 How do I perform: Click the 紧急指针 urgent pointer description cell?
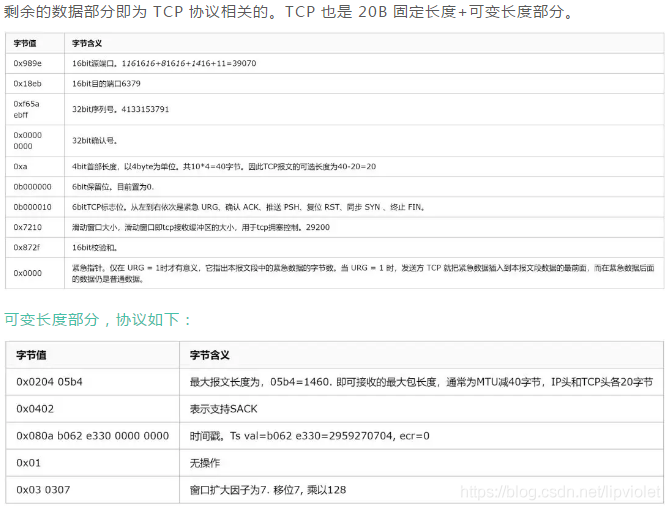point(364,273)
